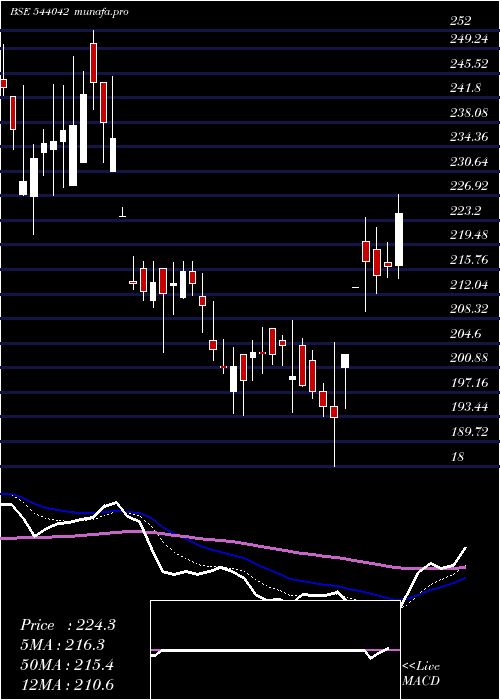Viewport: 500px width, 700px height.
Task: Click the 241.8 price axis label
Action: point(465,88)
